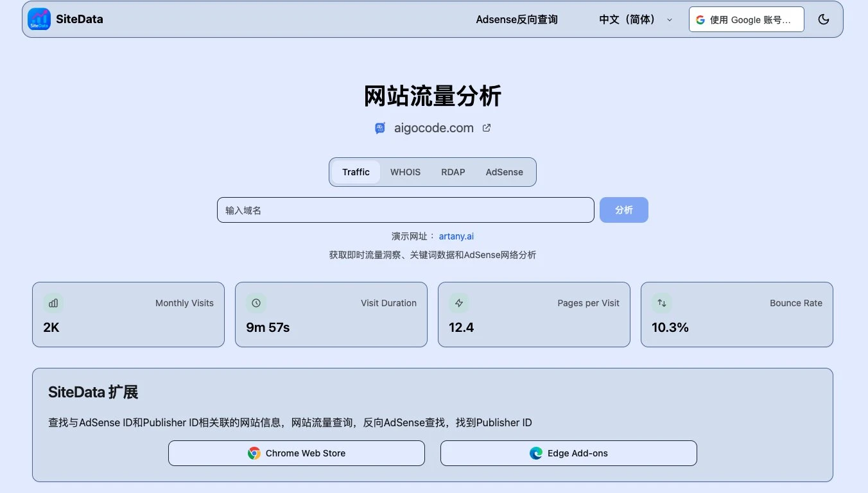Click the domain input field
Image resolution: width=868 pixels, height=493 pixels.
click(405, 209)
